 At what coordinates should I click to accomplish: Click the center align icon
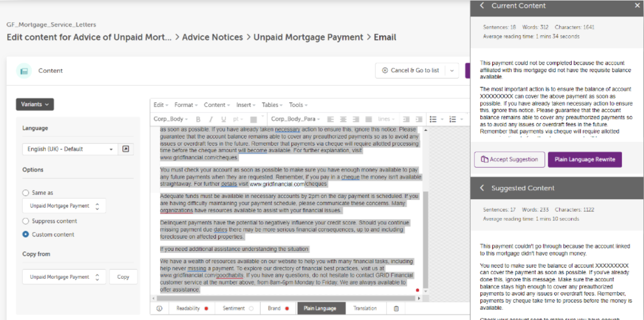pyautogui.click(x=343, y=119)
